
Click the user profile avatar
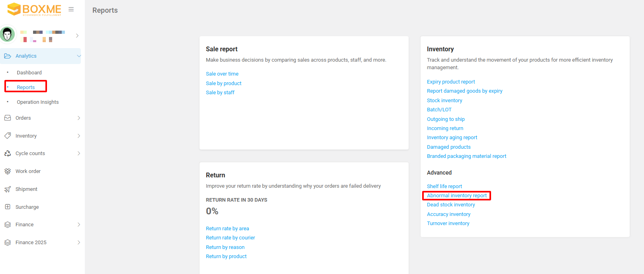click(7, 35)
